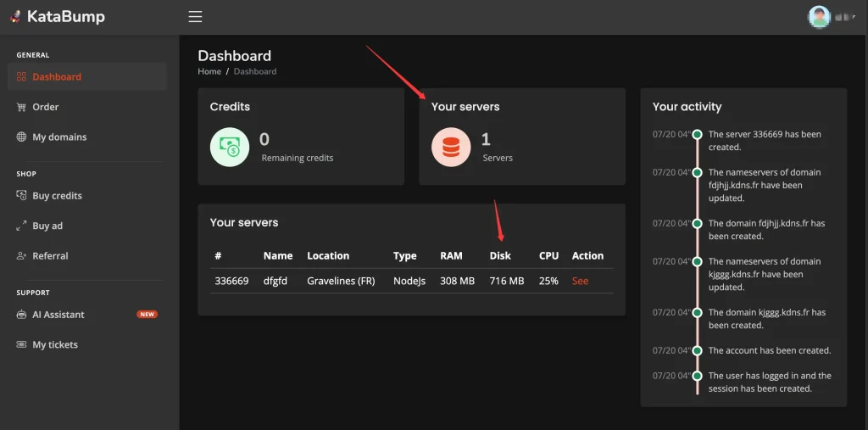Click the NodeJs type cell
The width and height of the screenshot is (868, 430).
click(x=409, y=281)
